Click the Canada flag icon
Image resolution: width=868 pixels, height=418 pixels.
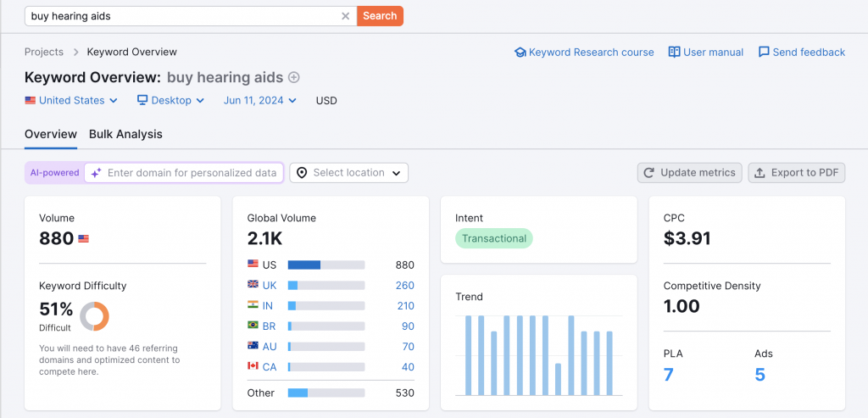coord(253,366)
